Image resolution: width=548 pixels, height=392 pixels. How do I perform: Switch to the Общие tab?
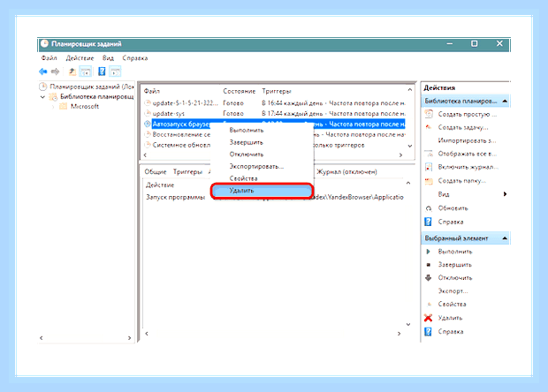(156, 172)
